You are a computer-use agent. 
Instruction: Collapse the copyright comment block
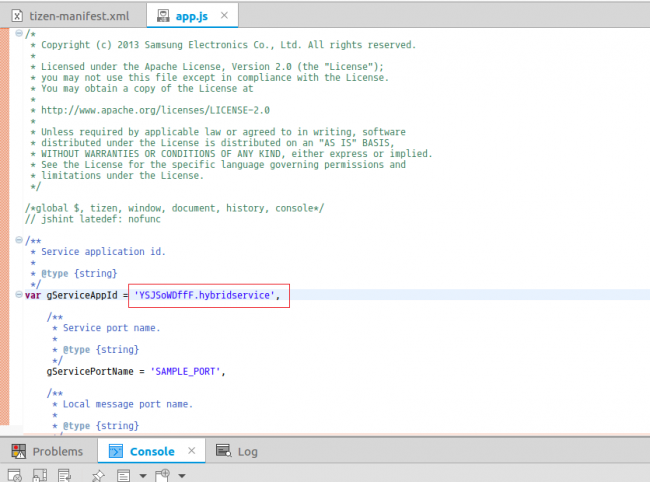19,34
